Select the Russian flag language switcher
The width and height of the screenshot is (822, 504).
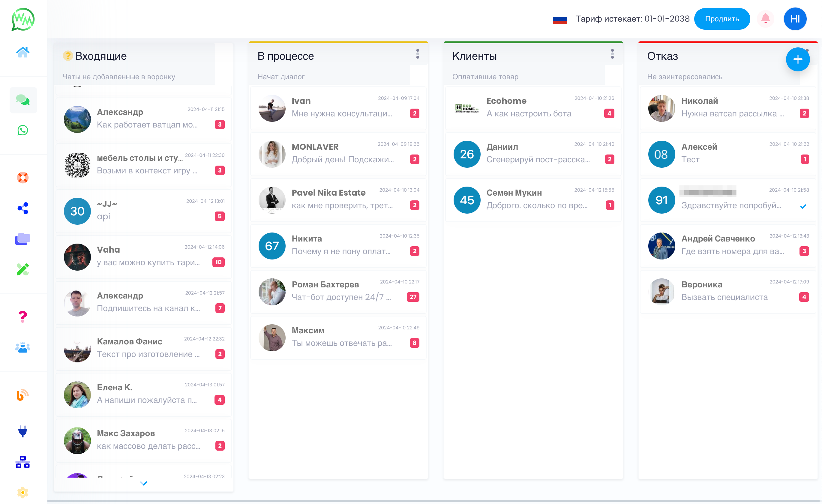560,20
